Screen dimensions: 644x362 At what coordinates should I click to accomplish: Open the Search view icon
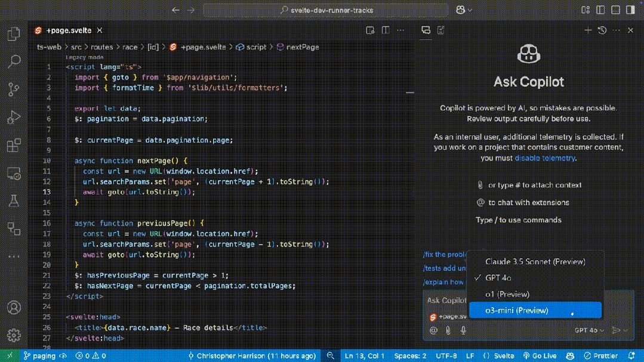pyautogui.click(x=13, y=61)
